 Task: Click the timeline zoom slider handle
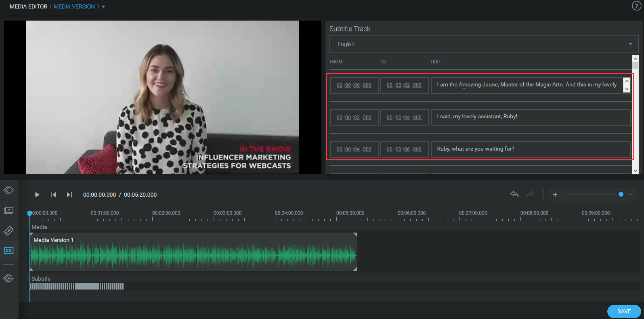(x=621, y=195)
